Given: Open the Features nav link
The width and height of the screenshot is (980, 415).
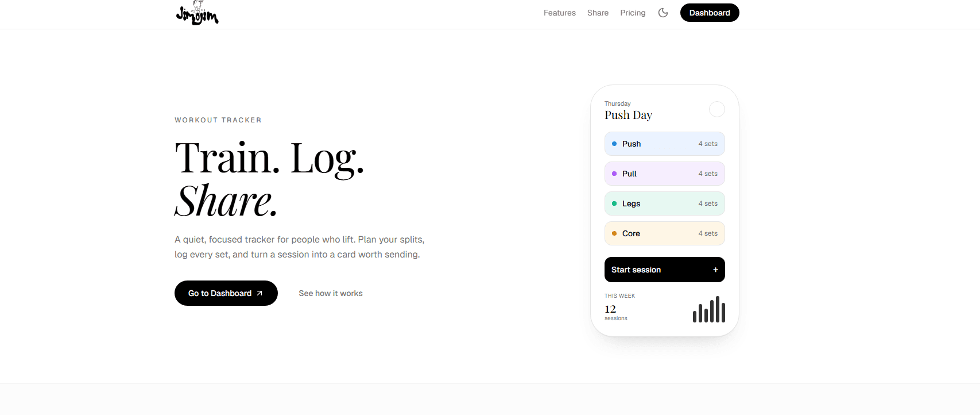Looking at the screenshot, I should [560, 13].
